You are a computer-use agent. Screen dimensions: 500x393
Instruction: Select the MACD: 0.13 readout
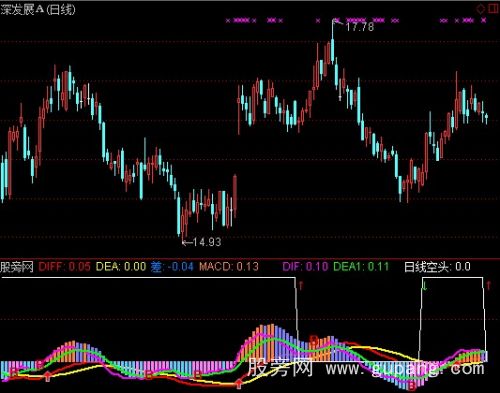[229, 267]
